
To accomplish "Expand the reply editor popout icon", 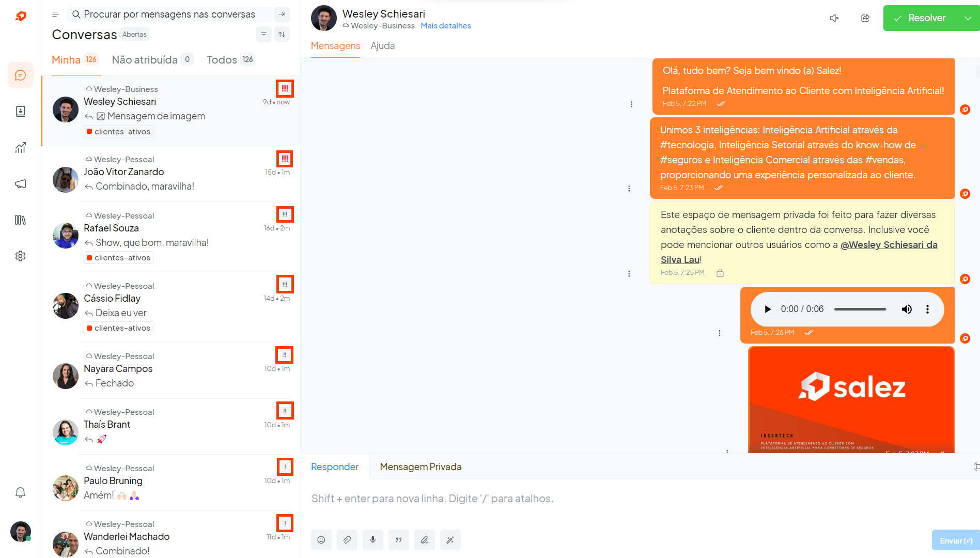I will pyautogui.click(x=976, y=467).
